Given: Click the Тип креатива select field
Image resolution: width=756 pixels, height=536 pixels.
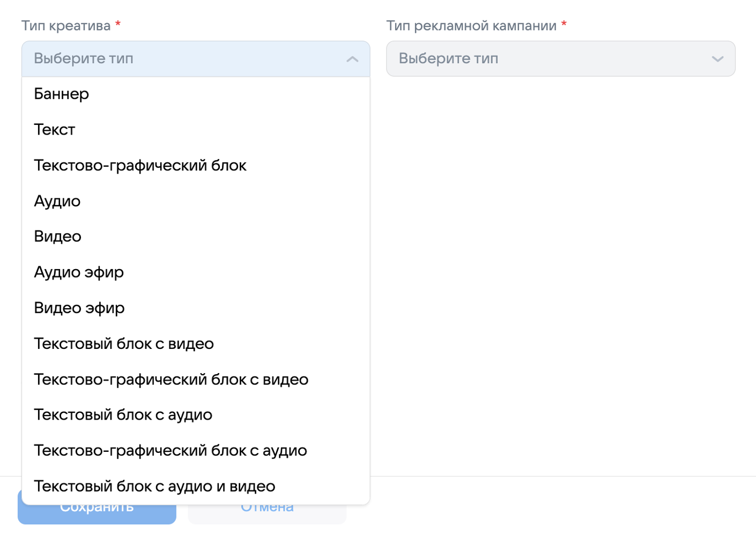Looking at the screenshot, I should pyautogui.click(x=196, y=59).
